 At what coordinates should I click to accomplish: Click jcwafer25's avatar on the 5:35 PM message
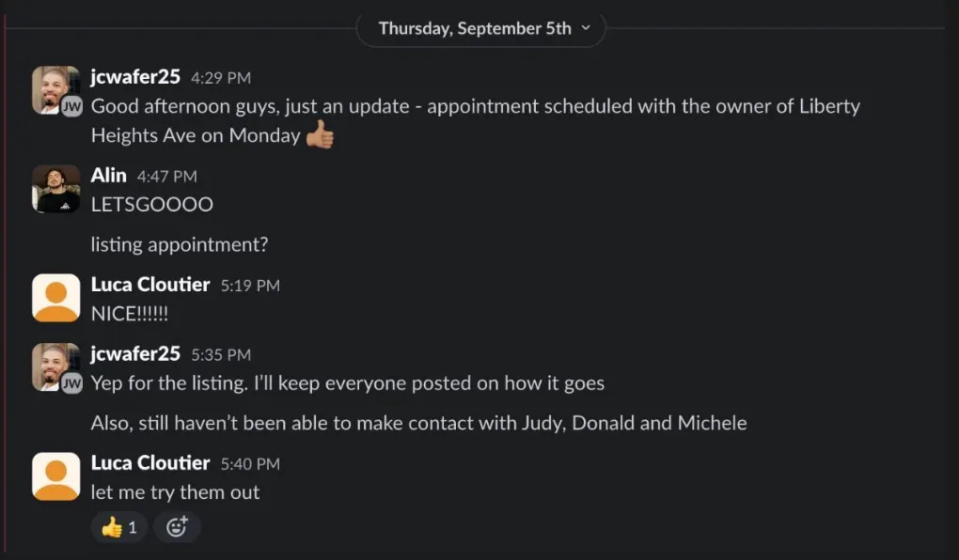point(55,366)
